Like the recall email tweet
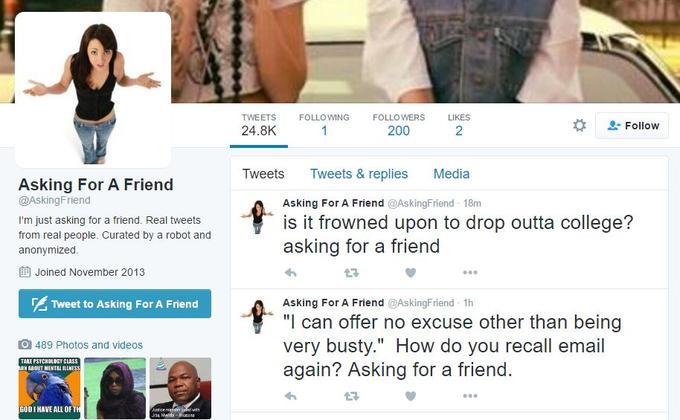The image size is (680, 420). (x=410, y=396)
